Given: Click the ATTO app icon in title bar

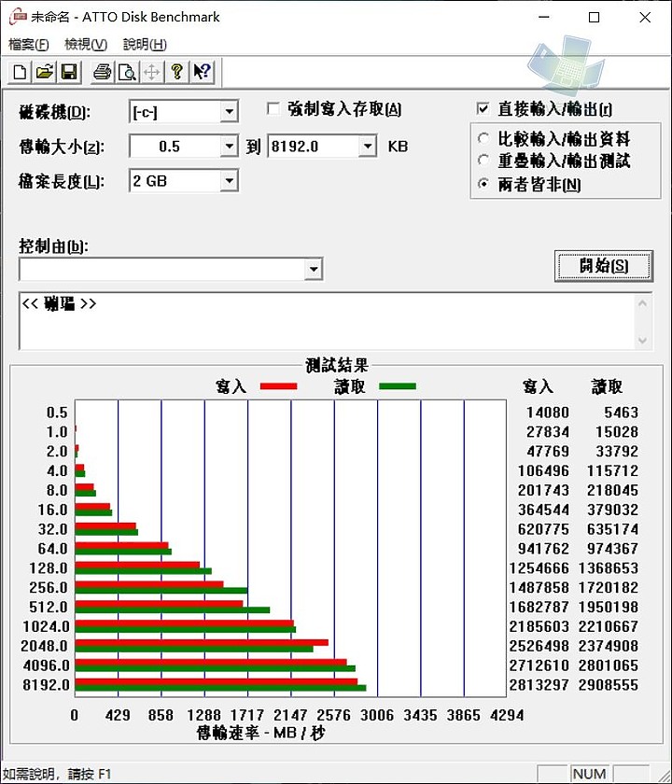Looking at the screenshot, I should (x=17, y=17).
